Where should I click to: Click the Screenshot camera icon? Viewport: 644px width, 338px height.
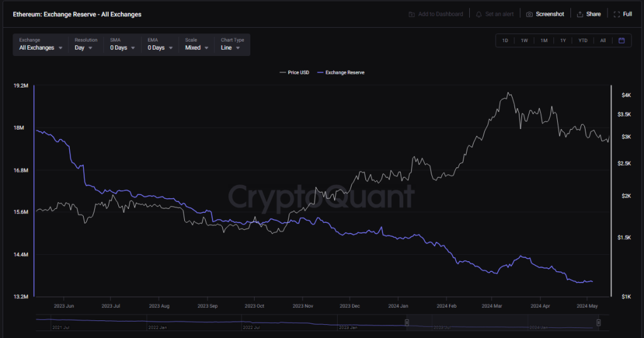coord(530,14)
